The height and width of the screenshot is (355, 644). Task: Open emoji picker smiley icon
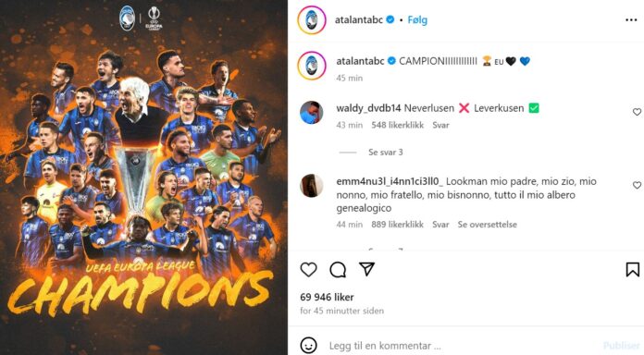(308, 345)
